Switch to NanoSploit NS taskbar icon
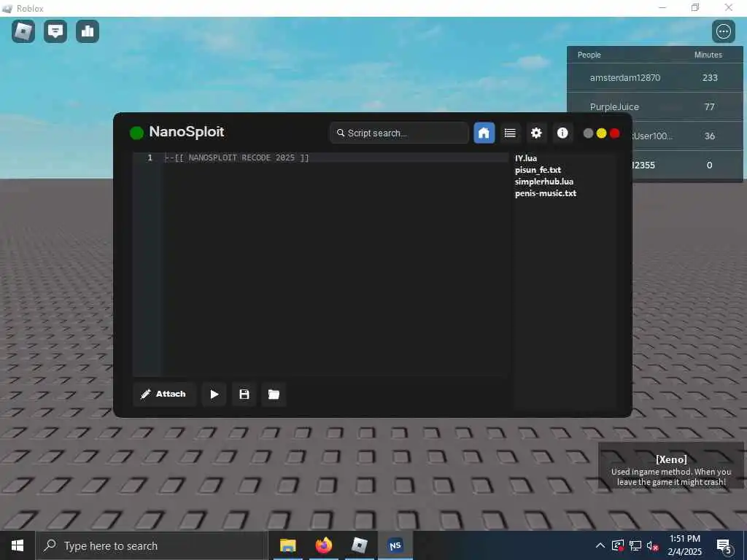The width and height of the screenshot is (747, 560). click(x=395, y=545)
